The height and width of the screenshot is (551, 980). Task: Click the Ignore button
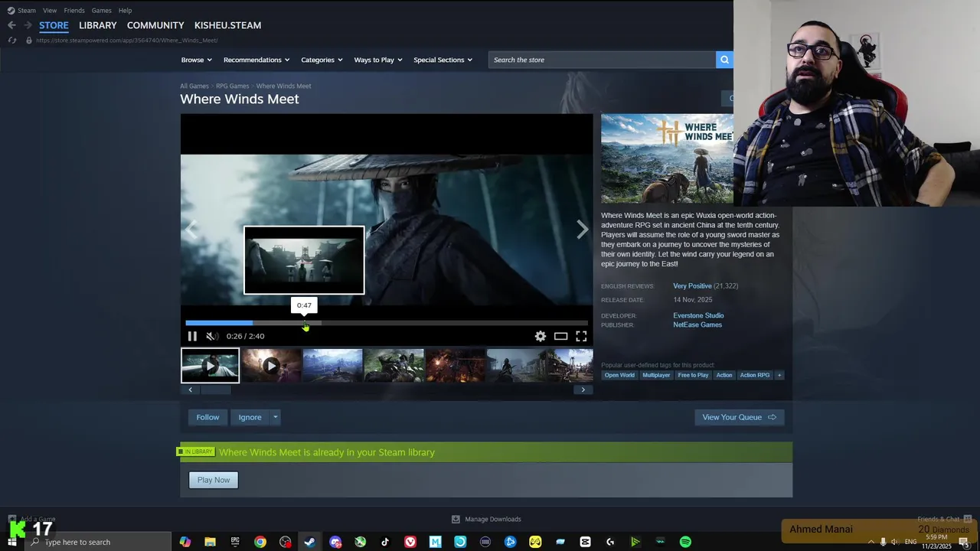[250, 417]
